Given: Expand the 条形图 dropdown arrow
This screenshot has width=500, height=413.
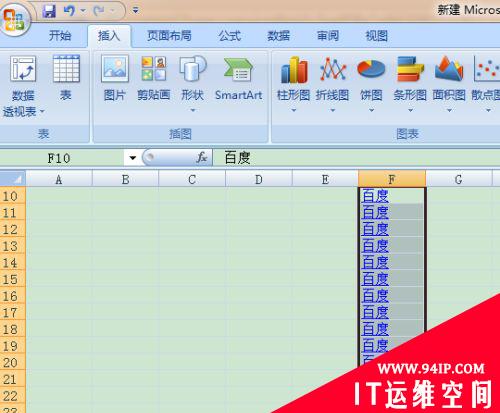Looking at the screenshot, I should [410, 110].
